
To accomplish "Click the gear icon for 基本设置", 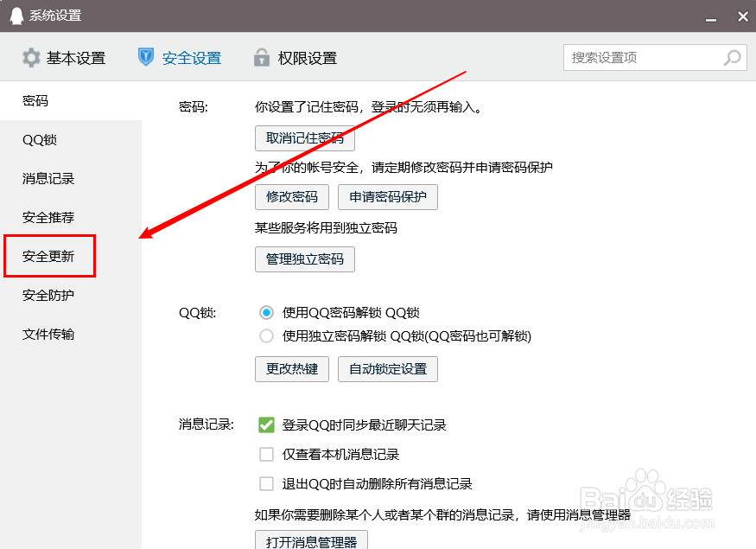I will (x=31, y=58).
